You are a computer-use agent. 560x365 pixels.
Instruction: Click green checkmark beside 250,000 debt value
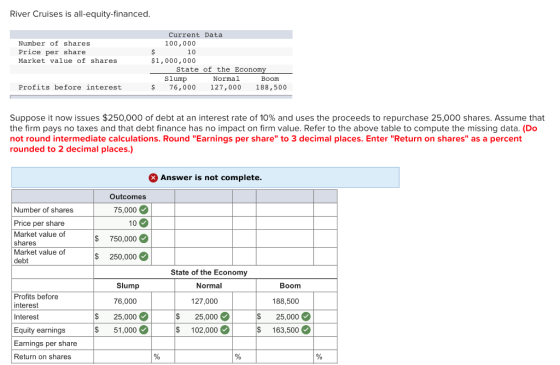[x=144, y=256]
